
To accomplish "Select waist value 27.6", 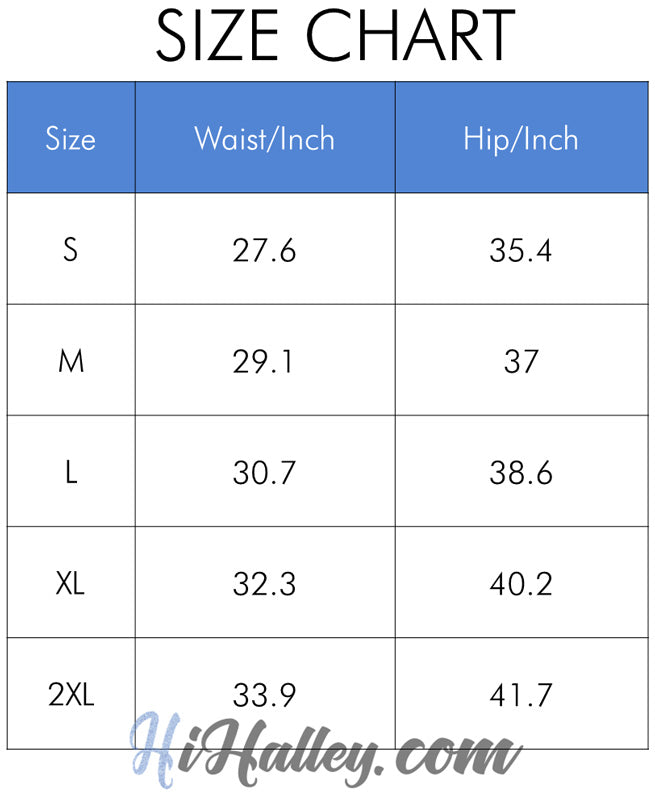I will pyautogui.click(x=265, y=249).
